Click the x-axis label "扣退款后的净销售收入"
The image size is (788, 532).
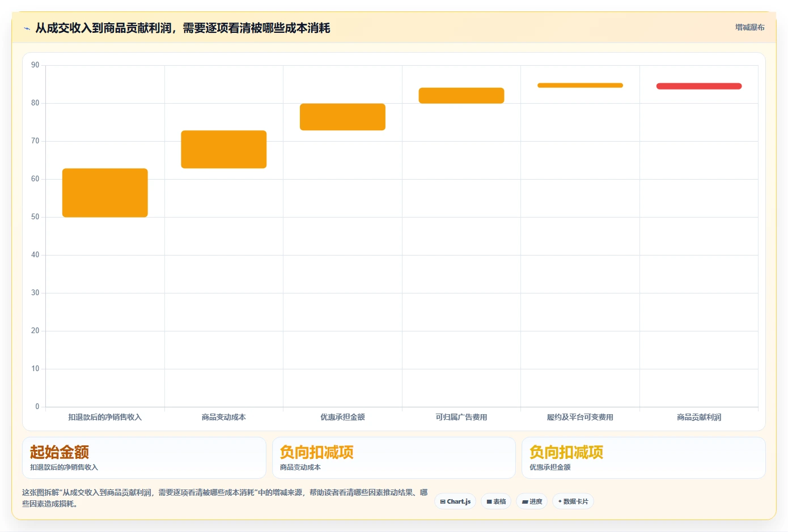coord(105,417)
